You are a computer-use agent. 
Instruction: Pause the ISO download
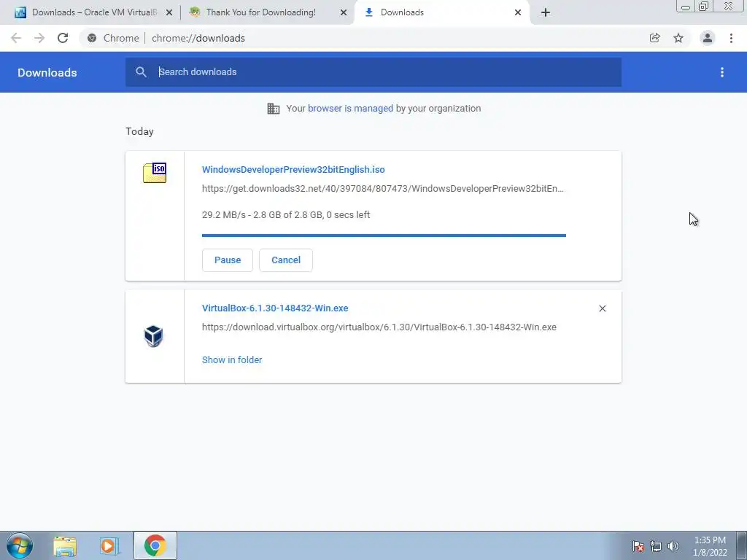pyautogui.click(x=228, y=260)
